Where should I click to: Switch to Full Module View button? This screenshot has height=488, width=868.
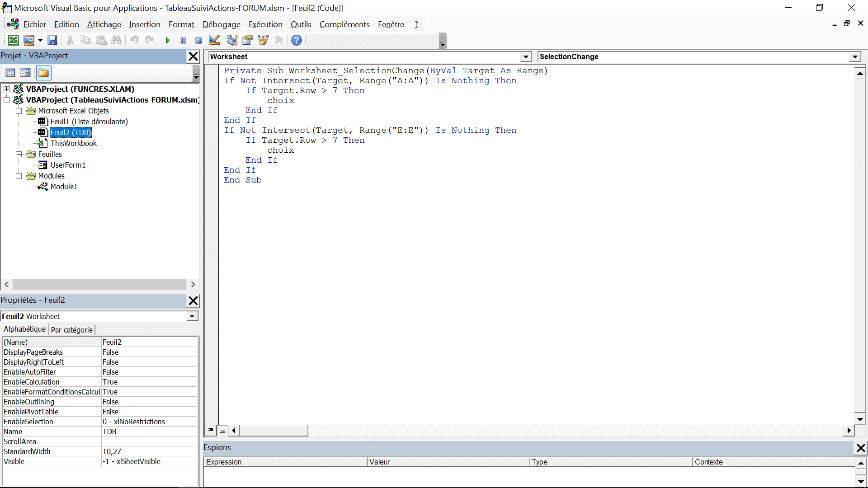click(x=222, y=430)
